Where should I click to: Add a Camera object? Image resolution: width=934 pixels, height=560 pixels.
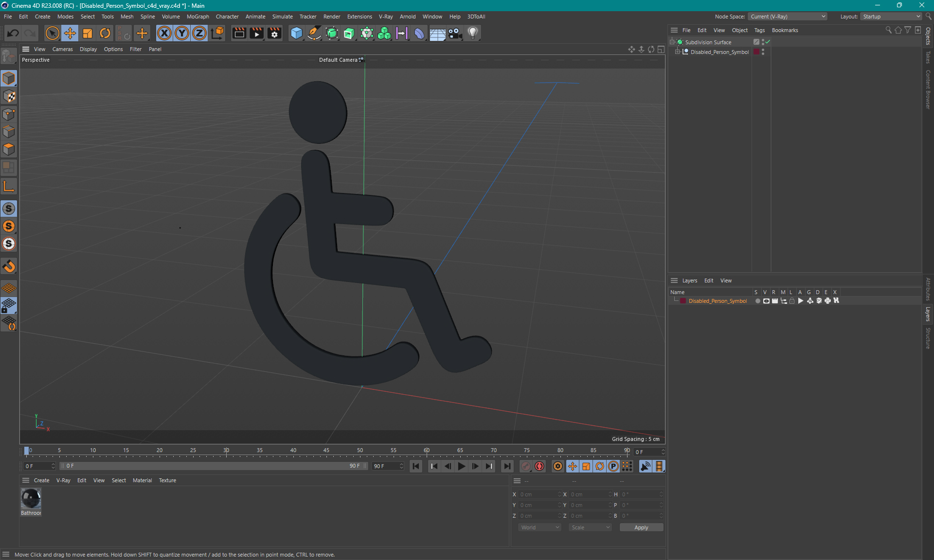(x=455, y=33)
